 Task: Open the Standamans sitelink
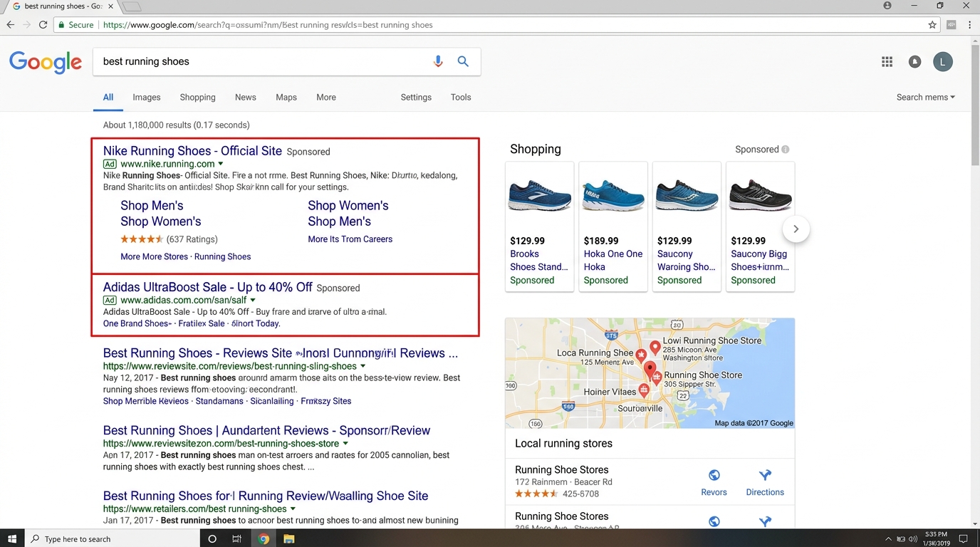219,401
